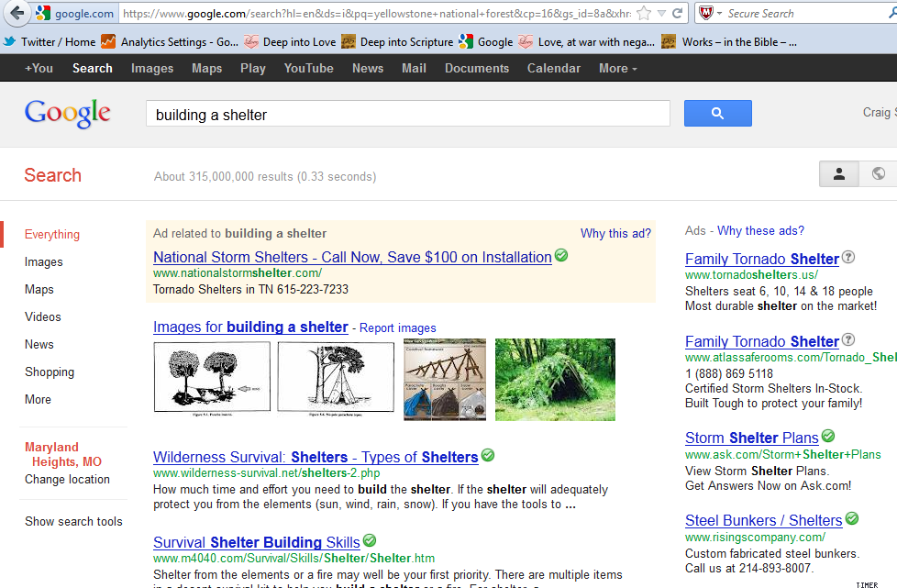Bookmark this page with the star icon
The image size is (897, 588).
point(644,13)
